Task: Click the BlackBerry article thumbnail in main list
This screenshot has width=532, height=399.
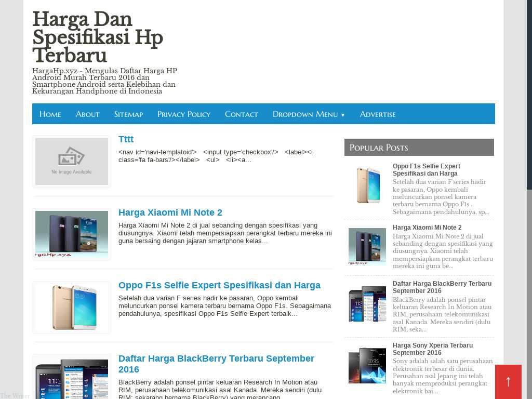Action: pyautogui.click(x=72, y=378)
